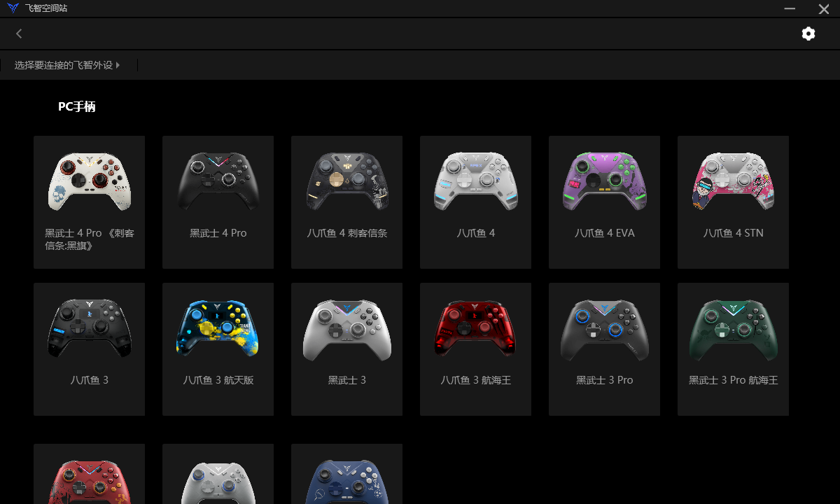
Task: Pick the green 黑武士 3 Pro 航海王 controller
Action: pyautogui.click(x=733, y=349)
